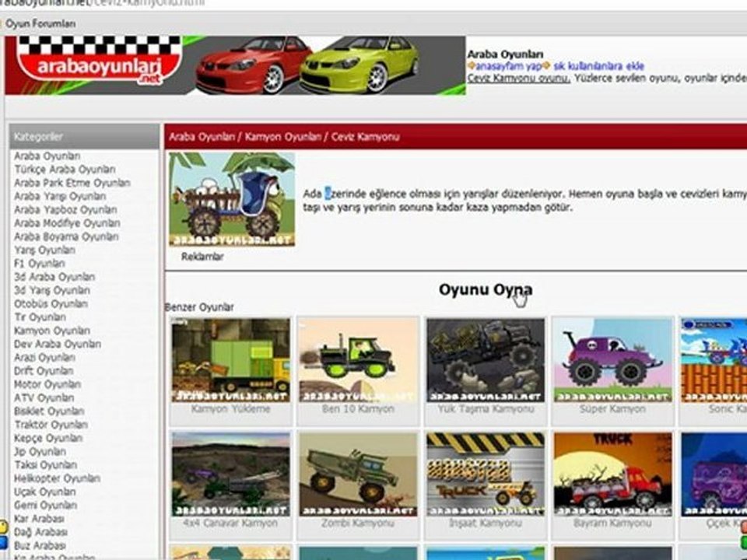Select the 'Otobüs Oyunları' category
The height and width of the screenshot is (560, 747).
tap(51, 303)
